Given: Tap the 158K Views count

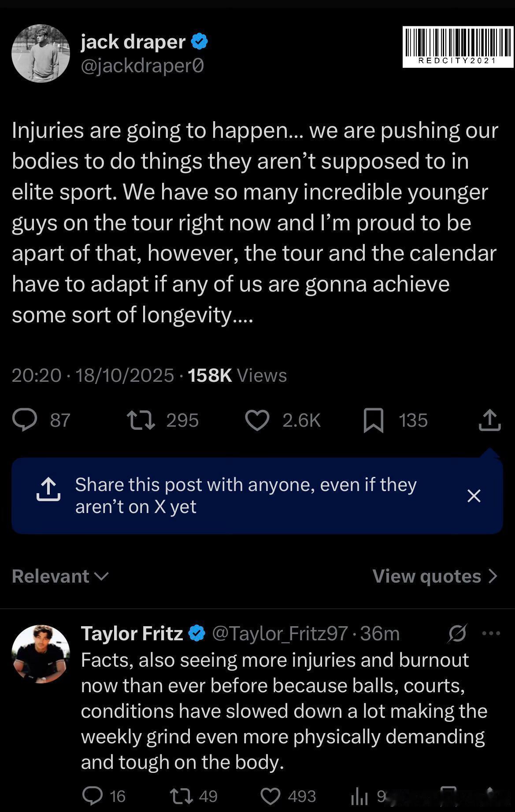Looking at the screenshot, I should [x=237, y=375].
